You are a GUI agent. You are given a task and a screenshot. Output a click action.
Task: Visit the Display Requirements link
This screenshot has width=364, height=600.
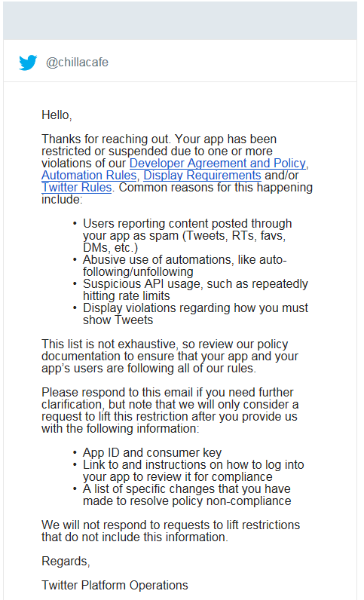[202, 176]
